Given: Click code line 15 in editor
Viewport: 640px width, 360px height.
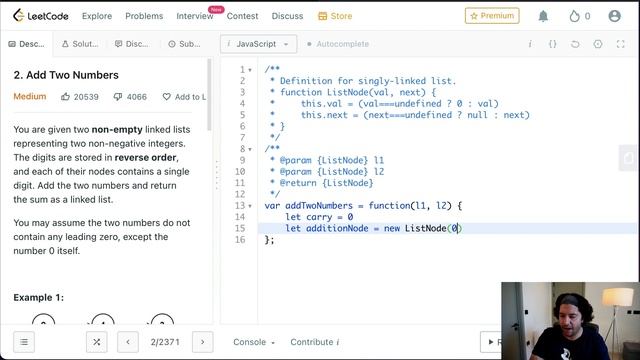Looking at the screenshot, I should [x=447, y=229].
